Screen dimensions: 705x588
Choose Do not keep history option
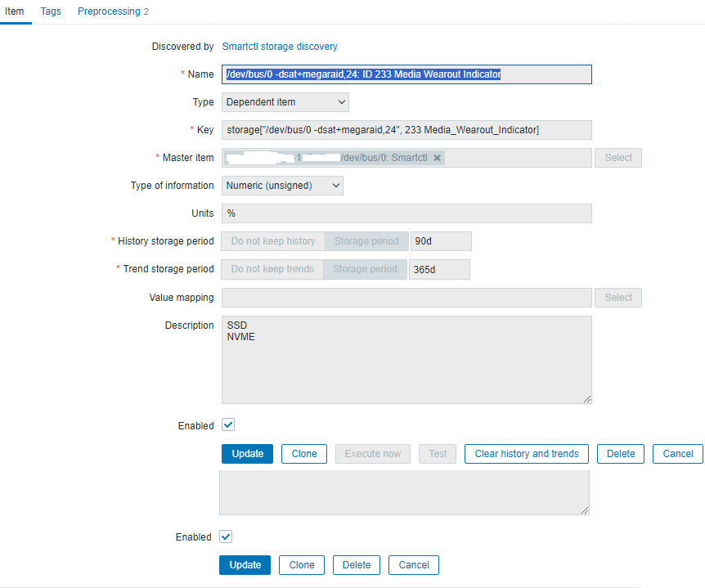click(x=273, y=241)
